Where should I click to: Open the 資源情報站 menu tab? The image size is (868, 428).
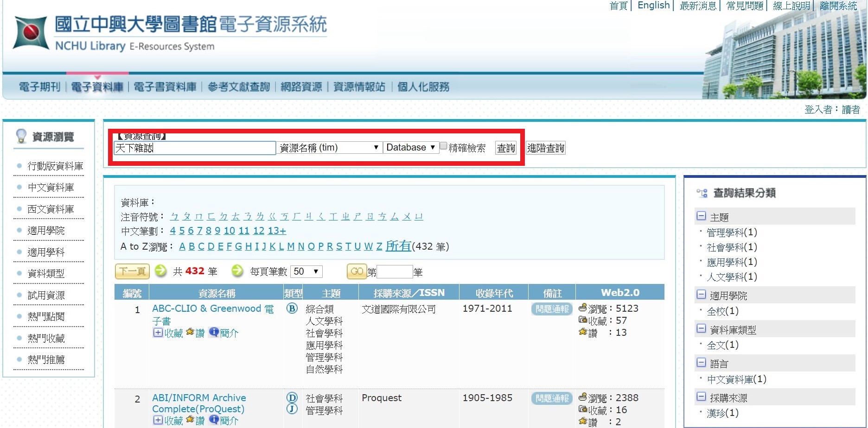pos(359,87)
